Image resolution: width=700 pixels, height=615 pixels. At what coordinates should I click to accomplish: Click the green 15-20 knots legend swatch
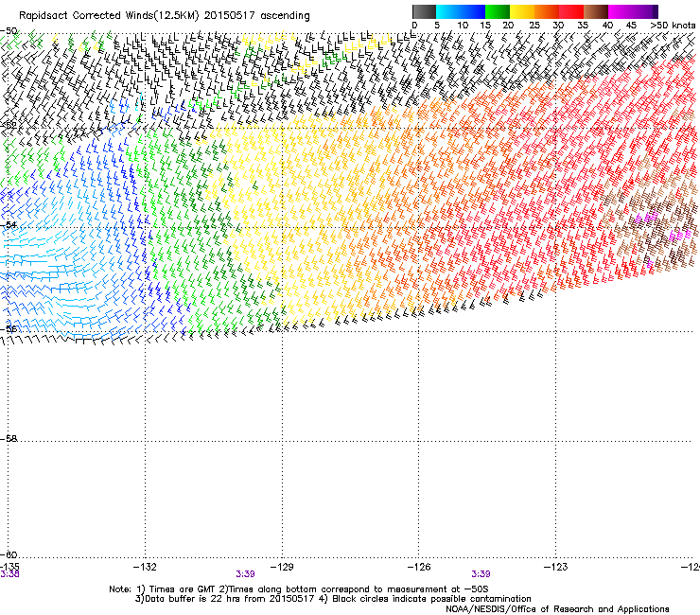498,11
